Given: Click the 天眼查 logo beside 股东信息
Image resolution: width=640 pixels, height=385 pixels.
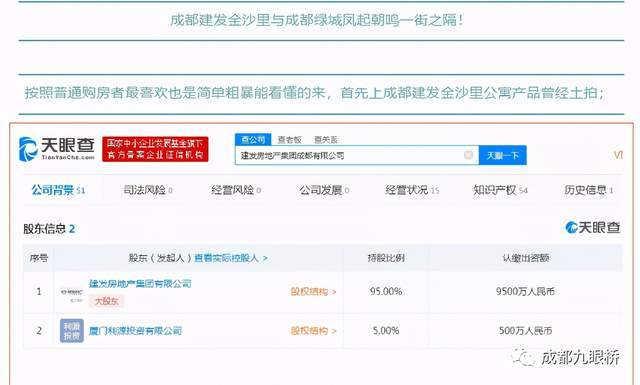Looking at the screenshot, I should coord(593,227).
